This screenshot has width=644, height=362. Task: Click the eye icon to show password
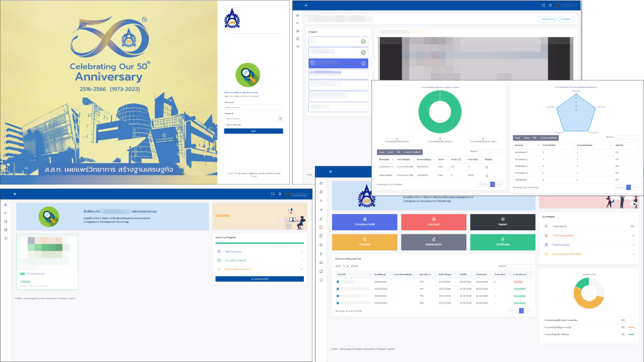click(280, 119)
